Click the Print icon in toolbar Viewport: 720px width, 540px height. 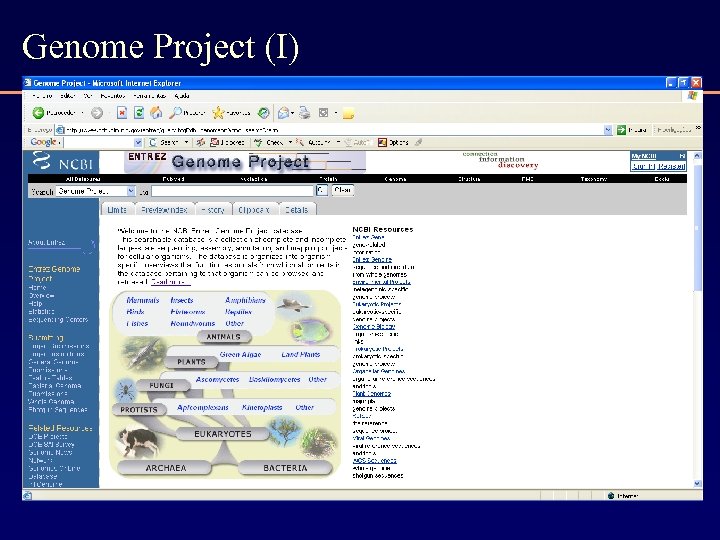[304, 112]
